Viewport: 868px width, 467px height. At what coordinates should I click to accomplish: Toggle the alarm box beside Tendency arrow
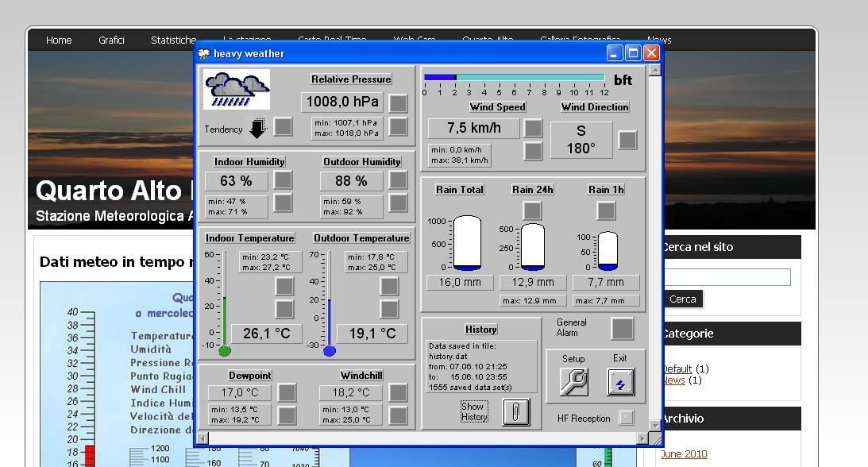283,127
